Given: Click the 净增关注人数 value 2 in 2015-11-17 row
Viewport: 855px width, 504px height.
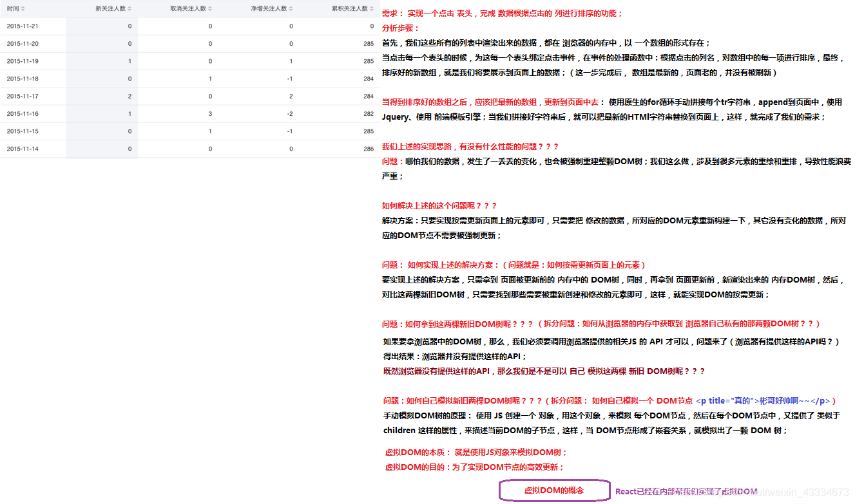Looking at the screenshot, I should 291,97.
